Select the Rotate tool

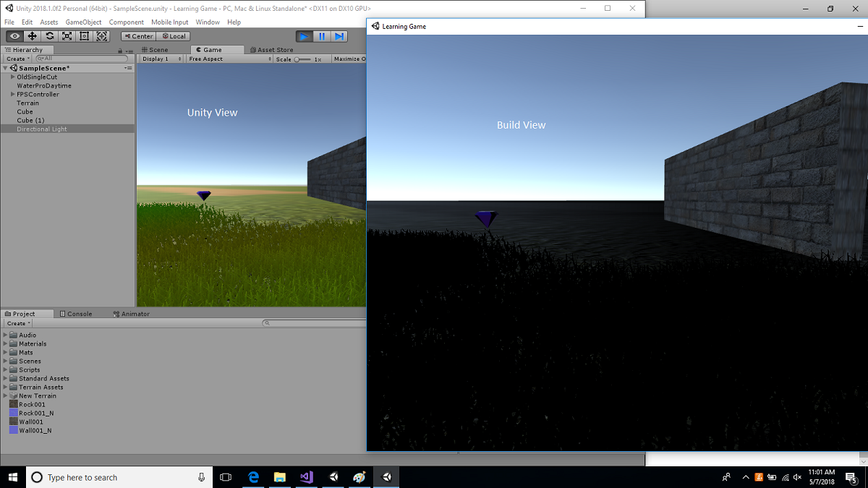(x=49, y=35)
